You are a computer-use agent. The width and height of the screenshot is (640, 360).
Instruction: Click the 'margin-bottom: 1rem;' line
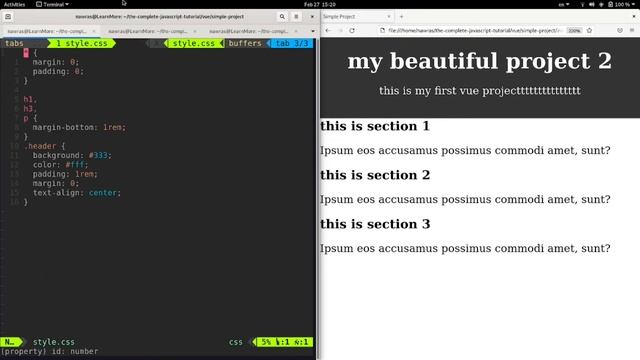(79, 127)
